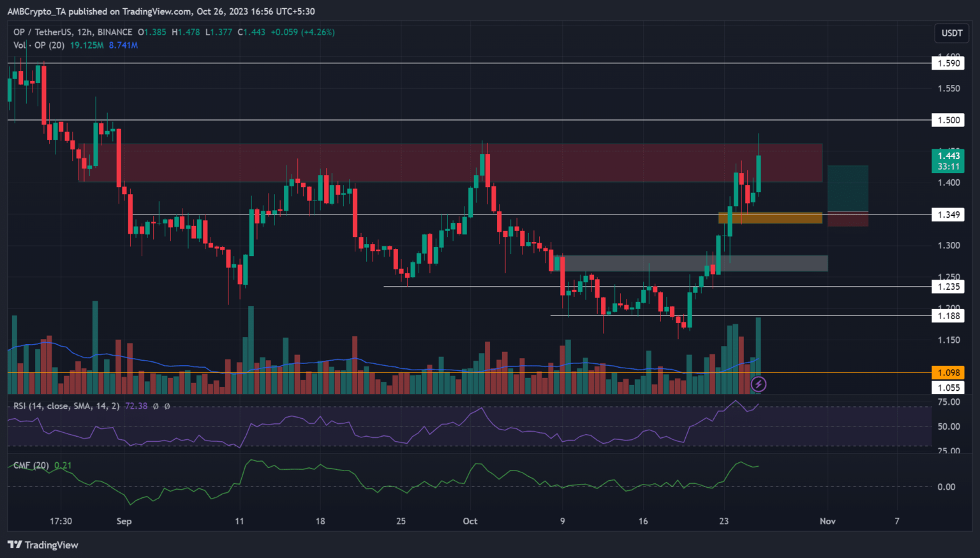Click the purple lightning bolt icon
This screenshot has width=980, height=558.
pyautogui.click(x=758, y=384)
